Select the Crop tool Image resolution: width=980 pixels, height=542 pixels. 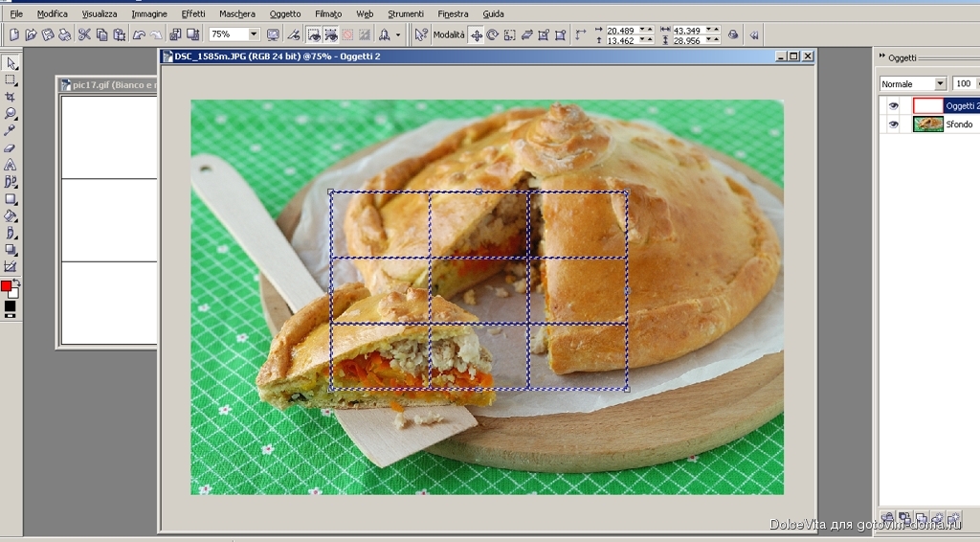tap(11, 97)
